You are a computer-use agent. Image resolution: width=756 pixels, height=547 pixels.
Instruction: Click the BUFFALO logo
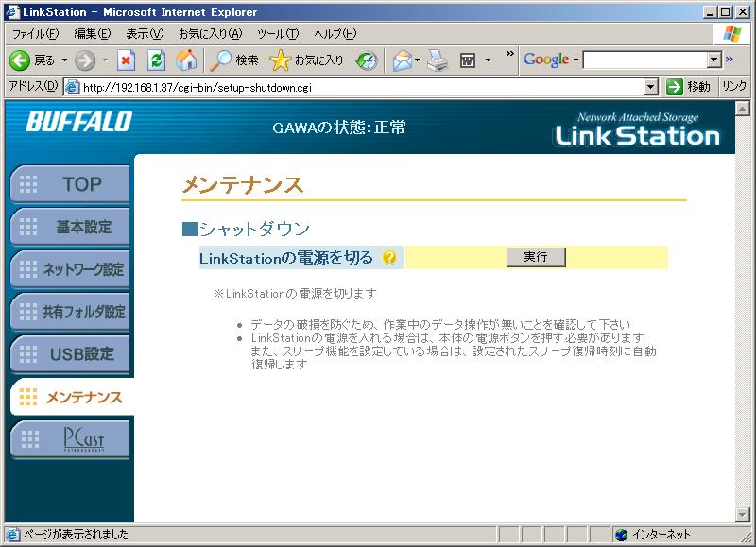tap(79, 122)
